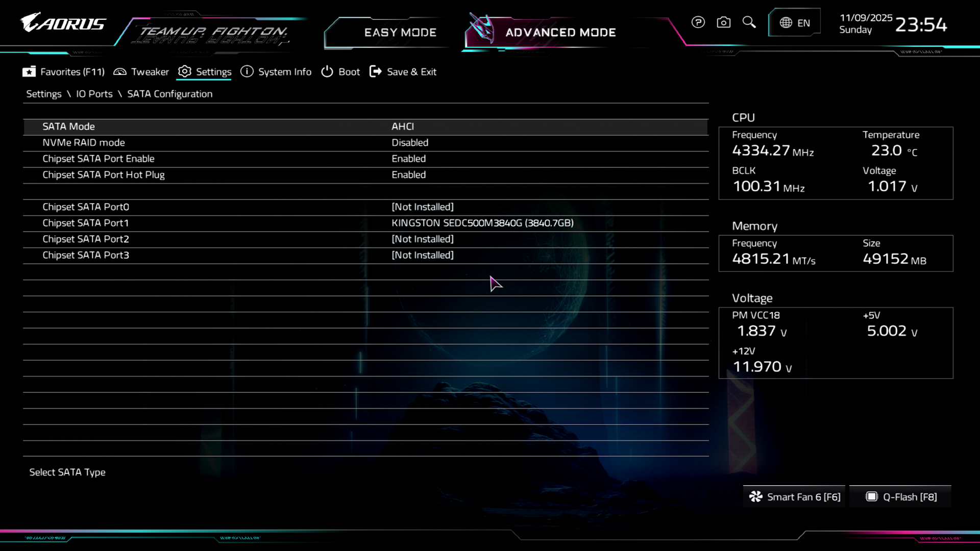Open the EN language selector

coord(803,23)
